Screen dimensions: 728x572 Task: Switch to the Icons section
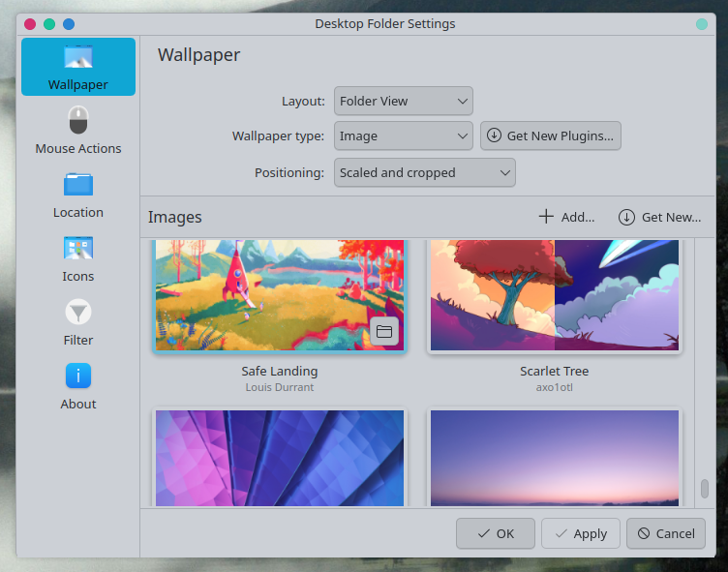tap(78, 258)
